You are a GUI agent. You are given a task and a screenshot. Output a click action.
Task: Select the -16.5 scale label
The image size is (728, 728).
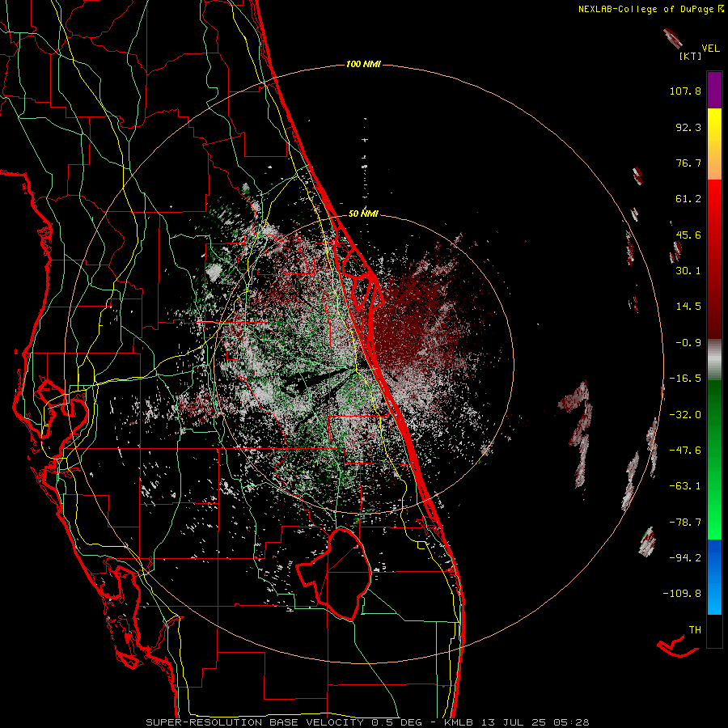(x=685, y=379)
